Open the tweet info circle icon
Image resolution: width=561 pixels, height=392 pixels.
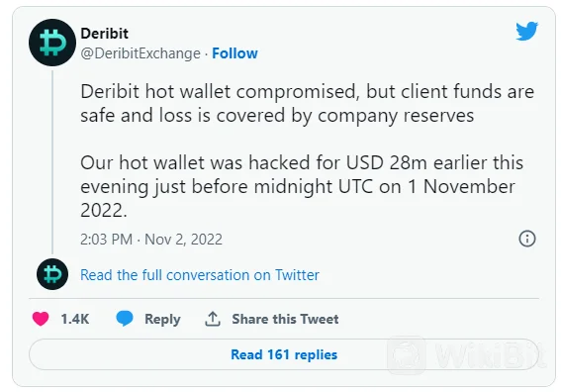pyautogui.click(x=527, y=239)
